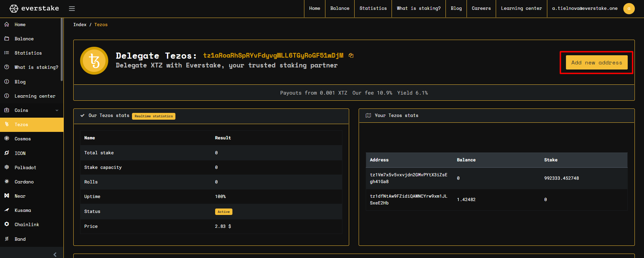
Task: Click the Uptime 100% value
Action: (220, 197)
